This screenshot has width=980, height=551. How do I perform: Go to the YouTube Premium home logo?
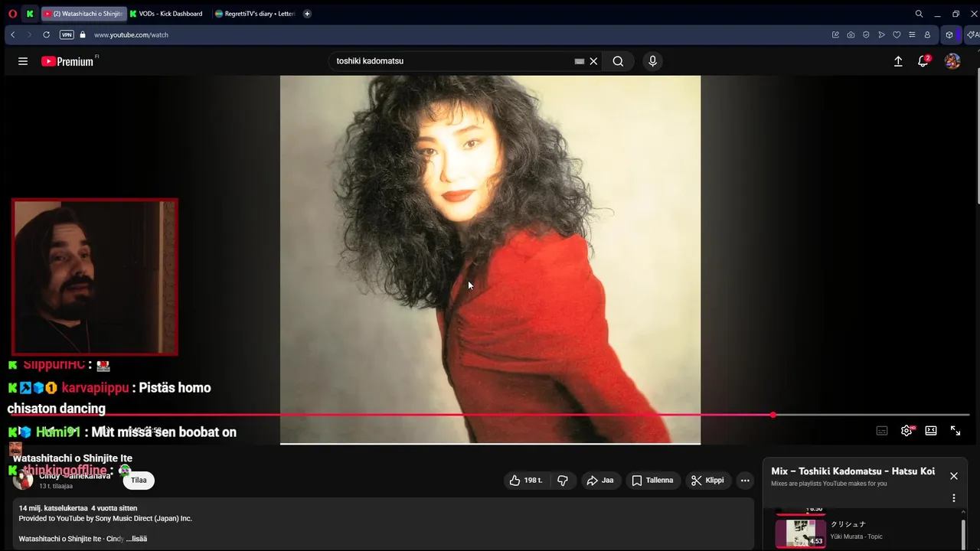click(67, 61)
